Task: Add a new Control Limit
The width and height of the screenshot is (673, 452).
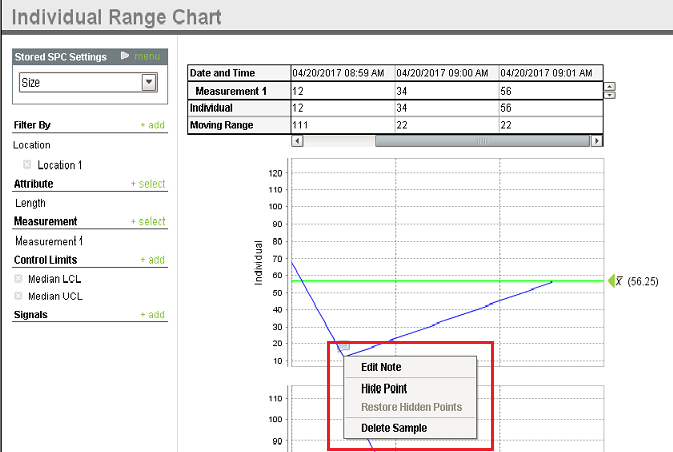Action: (152, 260)
